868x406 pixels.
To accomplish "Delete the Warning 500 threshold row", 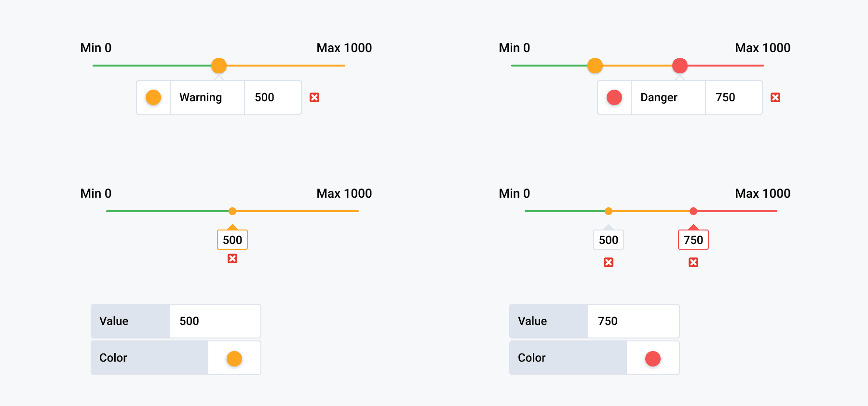I will [314, 97].
